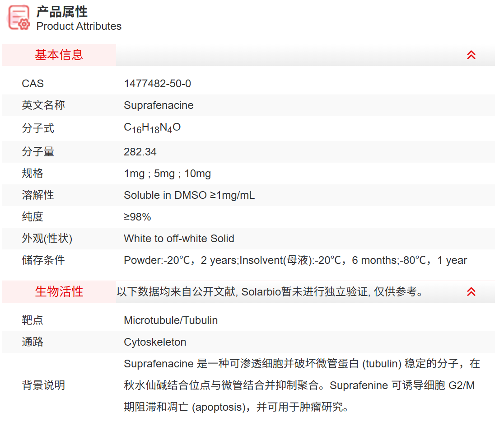Click the 通路 Cytoskeleton pathway value
The height and width of the screenshot is (427, 504).
click(155, 342)
